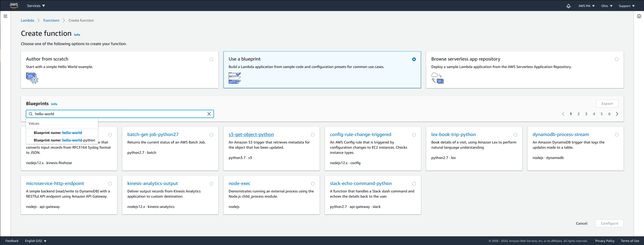Viewport: 644px width, 245px height.
Task: Go to blueprints page 4
Action: click(594, 114)
